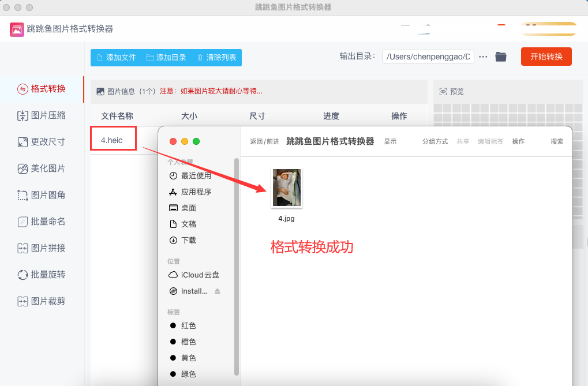Click the 格式转换 sidebar icon

point(23,89)
